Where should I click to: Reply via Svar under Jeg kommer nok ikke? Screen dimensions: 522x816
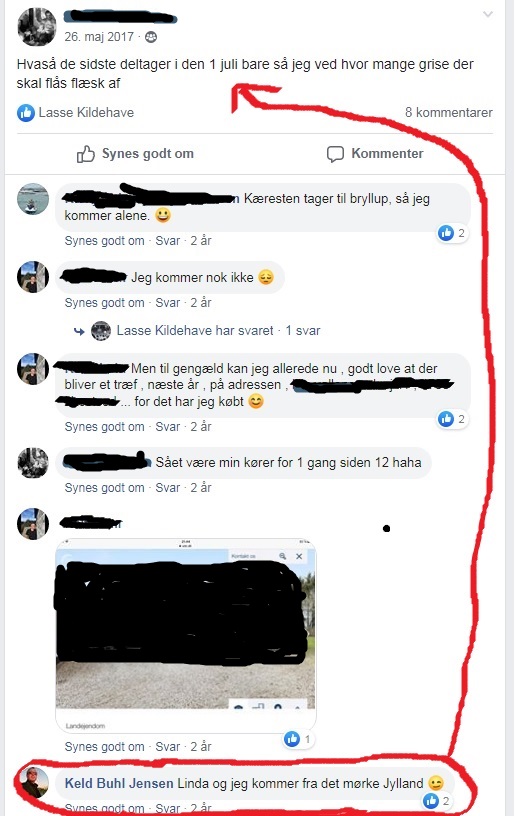[168, 303]
